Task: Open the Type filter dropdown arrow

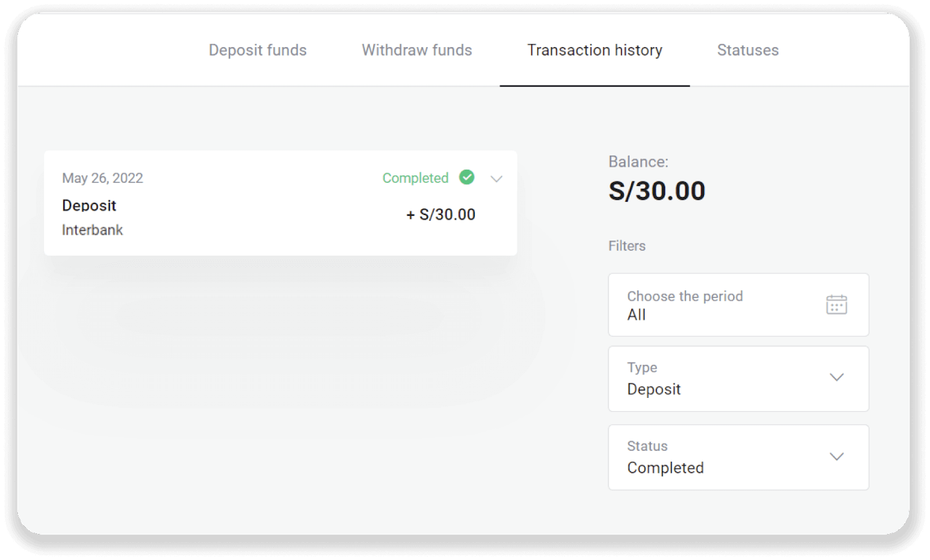Action: coord(836,378)
